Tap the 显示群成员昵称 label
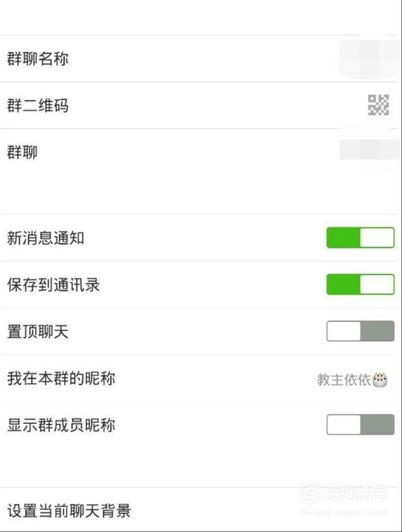Screen dimensions: 402x532 [x=61, y=425]
